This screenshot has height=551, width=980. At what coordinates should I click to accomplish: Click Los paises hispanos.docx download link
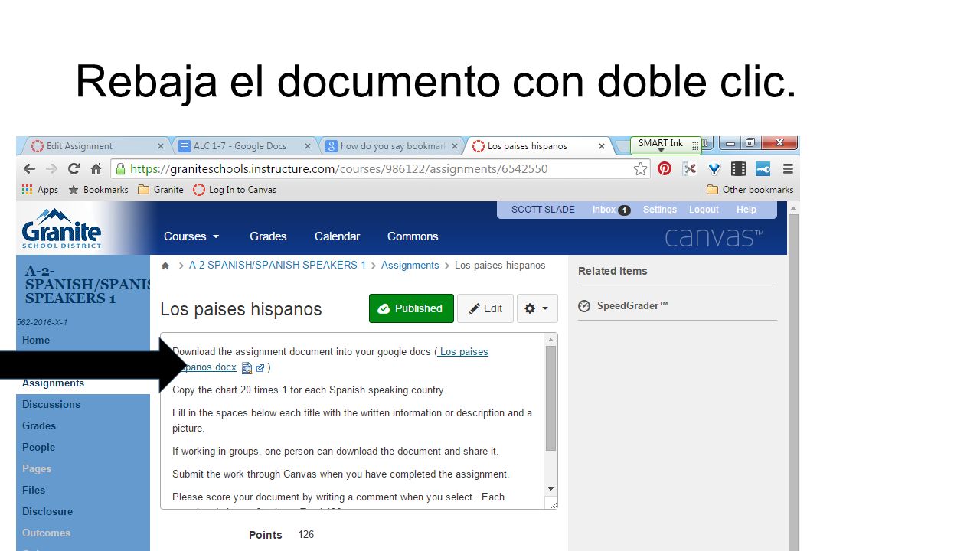[462, 352]
